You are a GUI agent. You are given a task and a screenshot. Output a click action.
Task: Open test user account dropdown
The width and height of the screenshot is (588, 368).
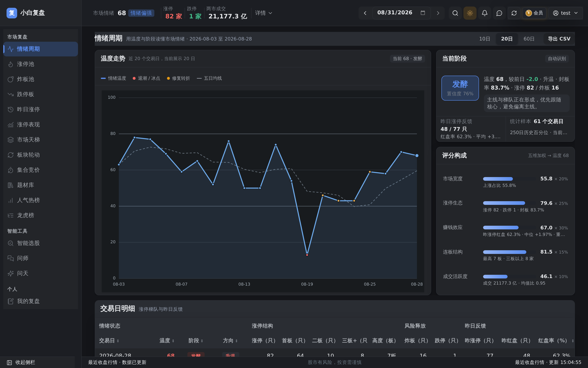(565, 13)
